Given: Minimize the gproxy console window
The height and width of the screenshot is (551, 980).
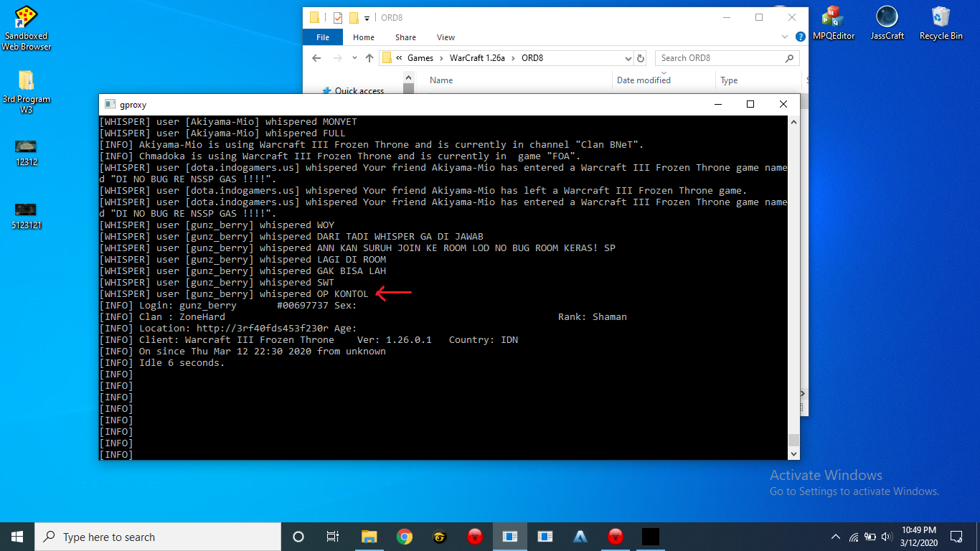Looking at the screenshot, I should tap(717, 104).
